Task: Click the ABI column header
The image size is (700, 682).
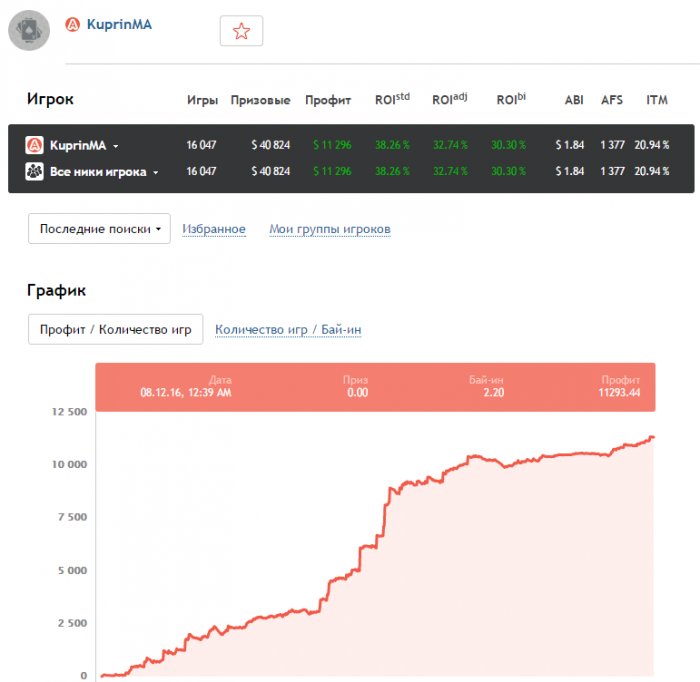Action: point(574,100)
